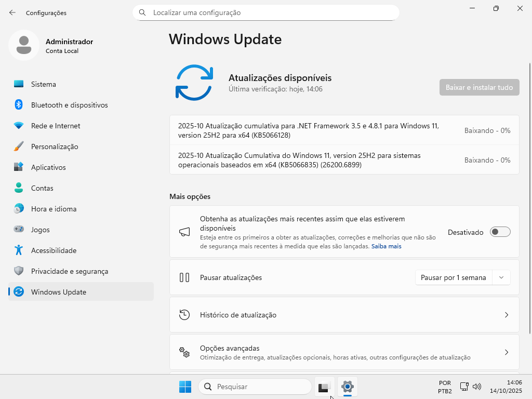The image size is (532, 399).
Task: Click the pause icon beside Pausar atualizações
Action: [184, 277]
